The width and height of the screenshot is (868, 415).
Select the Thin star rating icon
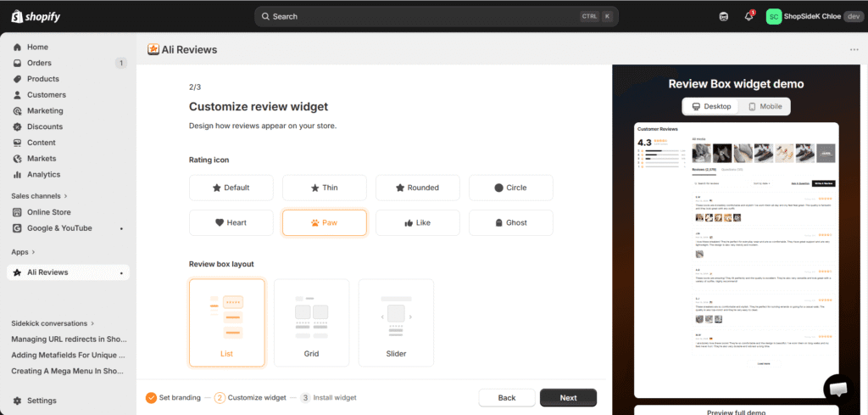[325, 188]
